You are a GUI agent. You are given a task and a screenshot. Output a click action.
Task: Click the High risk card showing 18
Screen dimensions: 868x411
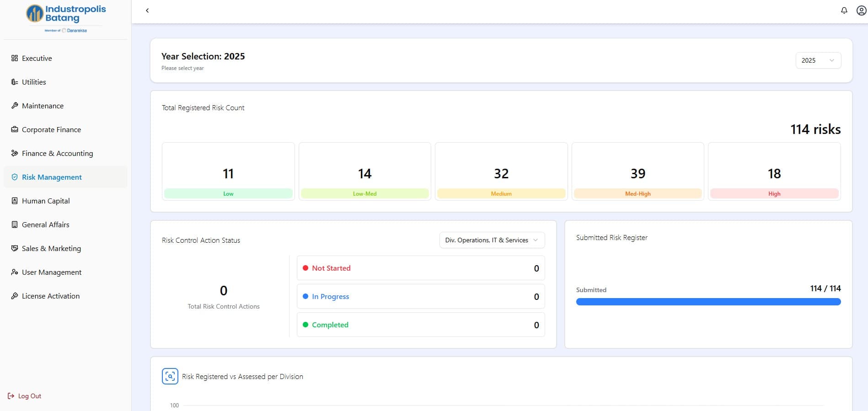(774, 171)
